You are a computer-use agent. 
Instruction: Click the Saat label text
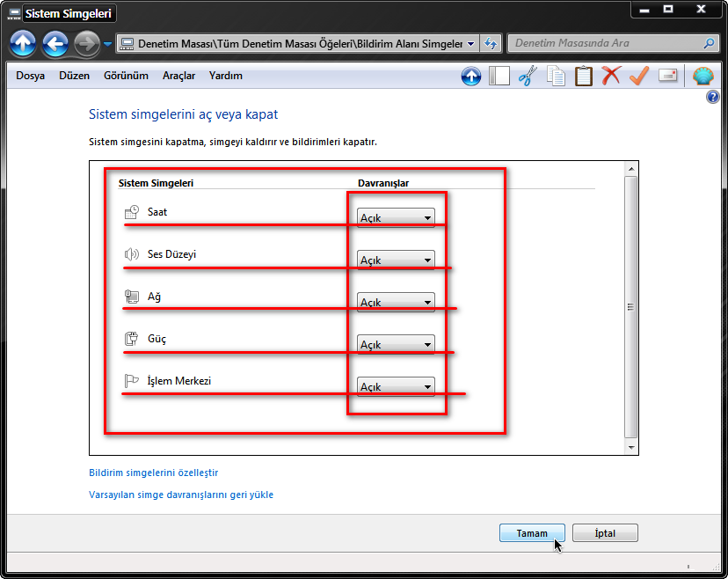[x=157, y=212]
